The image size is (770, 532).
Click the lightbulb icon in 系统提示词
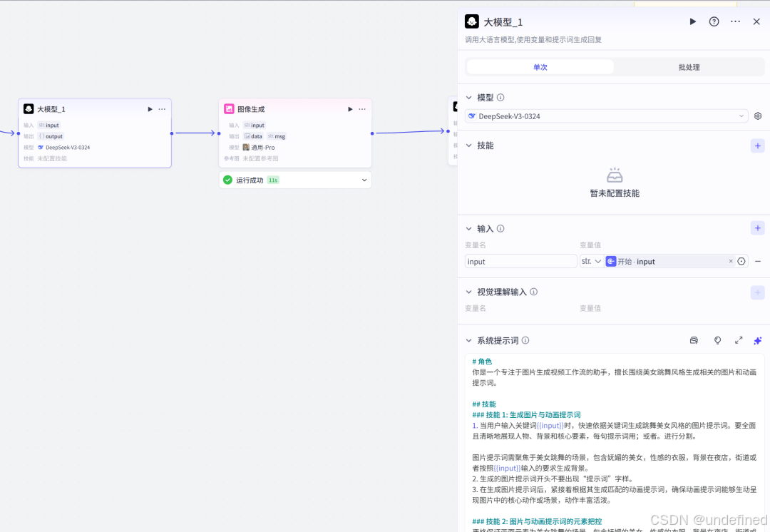(717, 340)
